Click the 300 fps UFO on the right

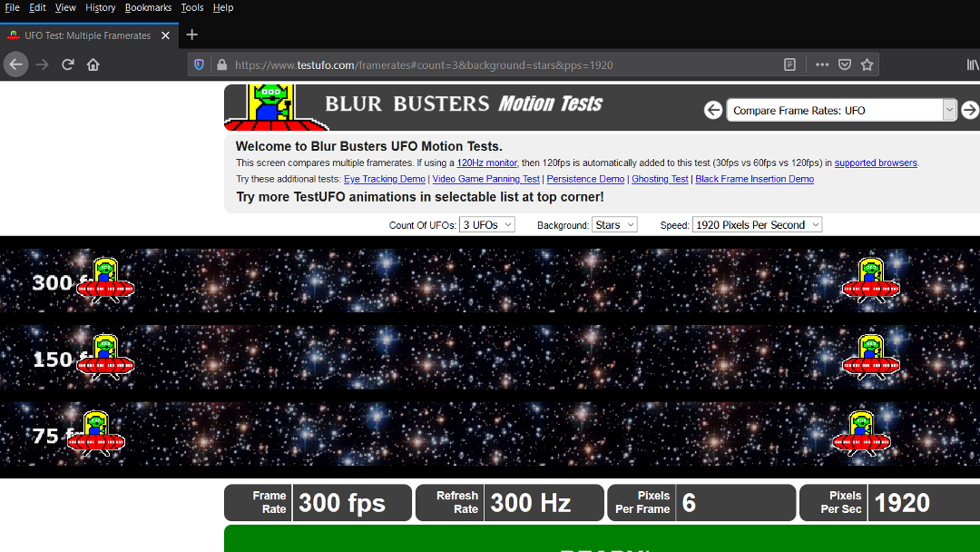coord(870,280)
